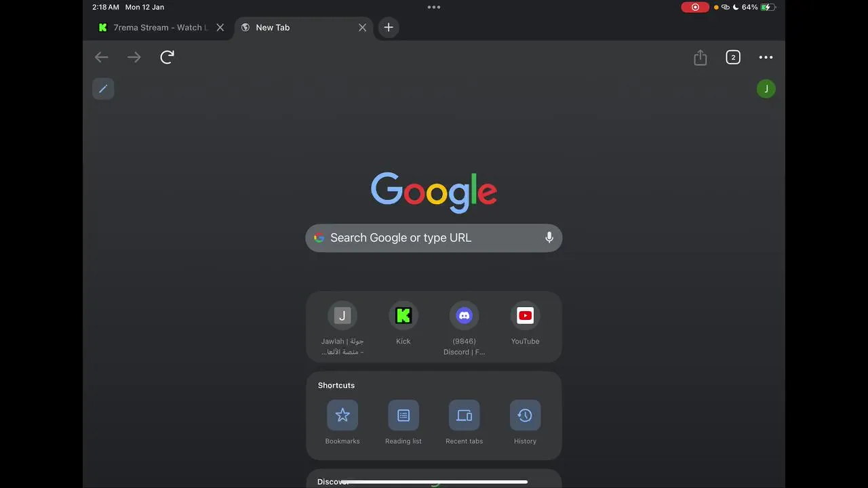Open the green J profile avatar
This screenshot has width=868, height=488.
766,89
